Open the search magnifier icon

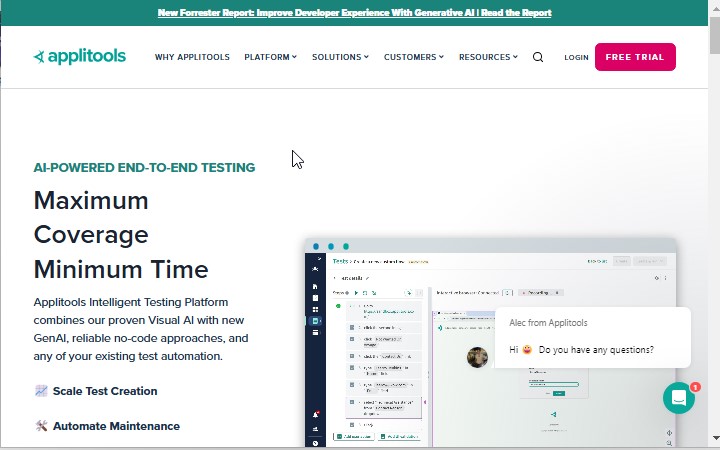tap(538, 57)
